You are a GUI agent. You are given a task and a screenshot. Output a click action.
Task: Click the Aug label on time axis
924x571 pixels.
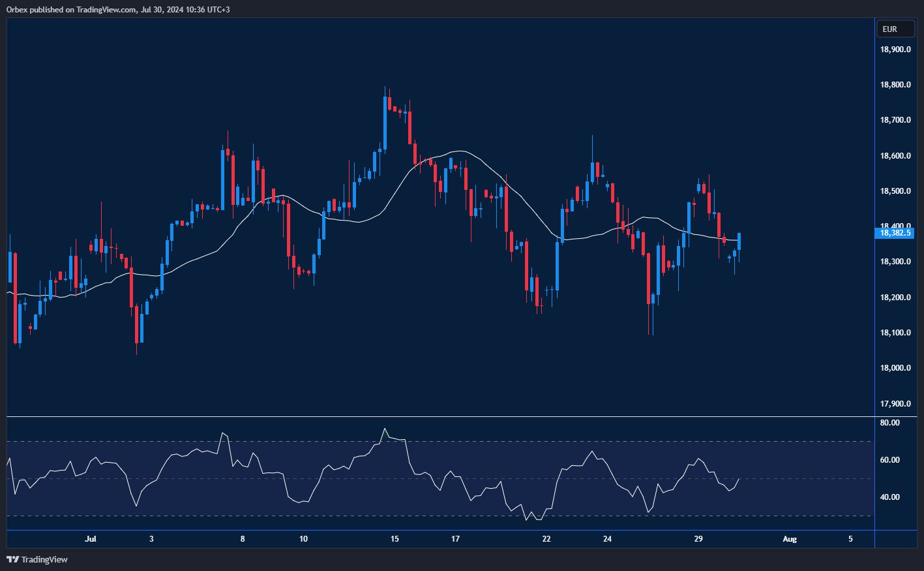click(x=790, y=539)
